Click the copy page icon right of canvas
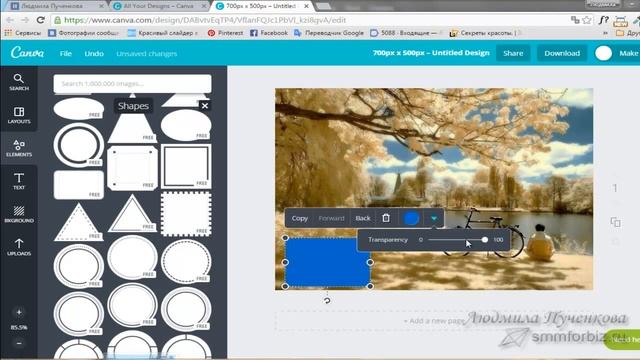Viewport: 640px width, 360px height. 616,222
